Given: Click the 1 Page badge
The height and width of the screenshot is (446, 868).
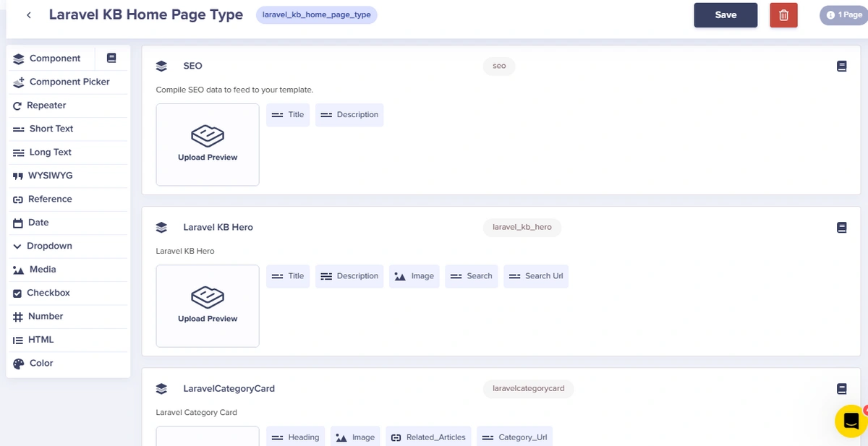Looking at the screenshot, I should coord(843,15).
